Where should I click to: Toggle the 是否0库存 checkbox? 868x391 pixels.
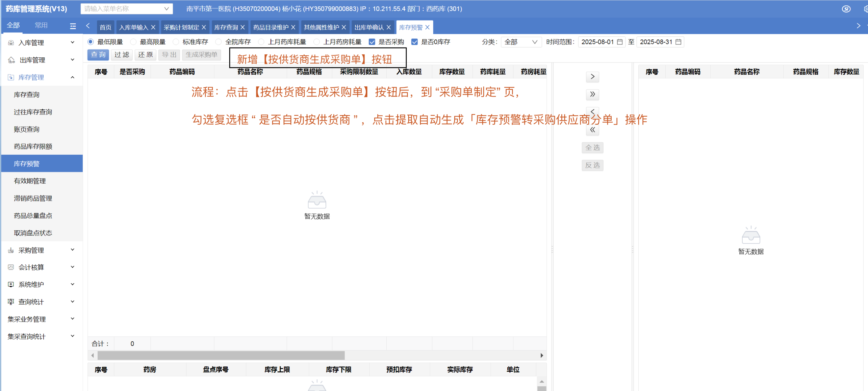click(414, 42)
